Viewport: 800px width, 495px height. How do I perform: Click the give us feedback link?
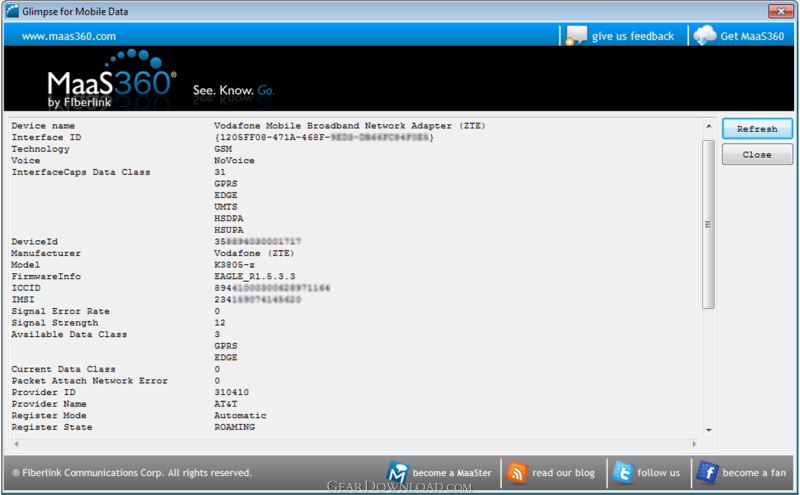tap(633, 36)
